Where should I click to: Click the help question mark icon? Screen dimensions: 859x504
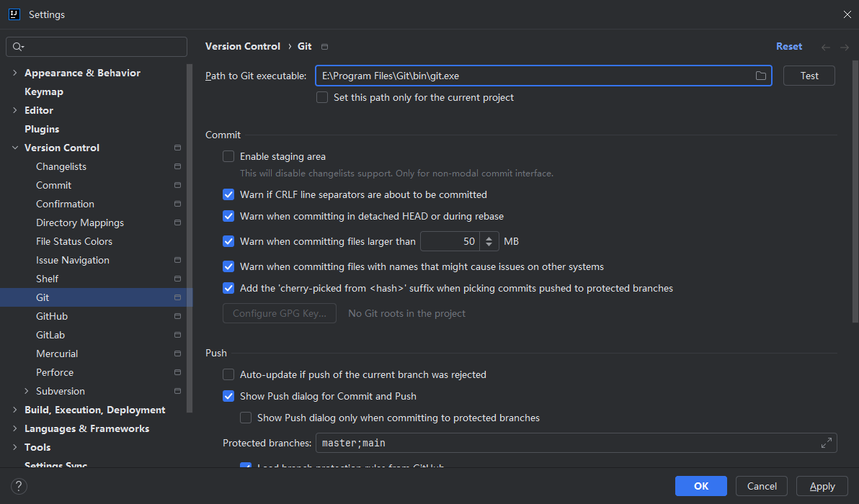click(x=19, y=486)
